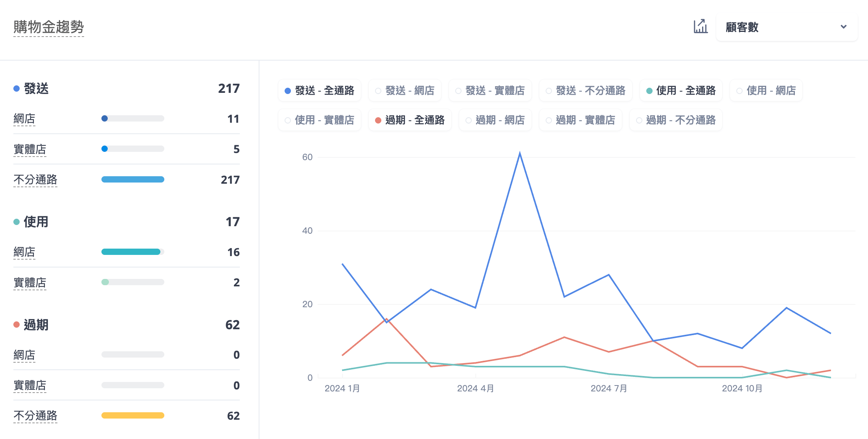868x439 pixels.
Task: Enable the 發送 - 網店 legend series
Action: pyautogui.click(x=405, y=90)
